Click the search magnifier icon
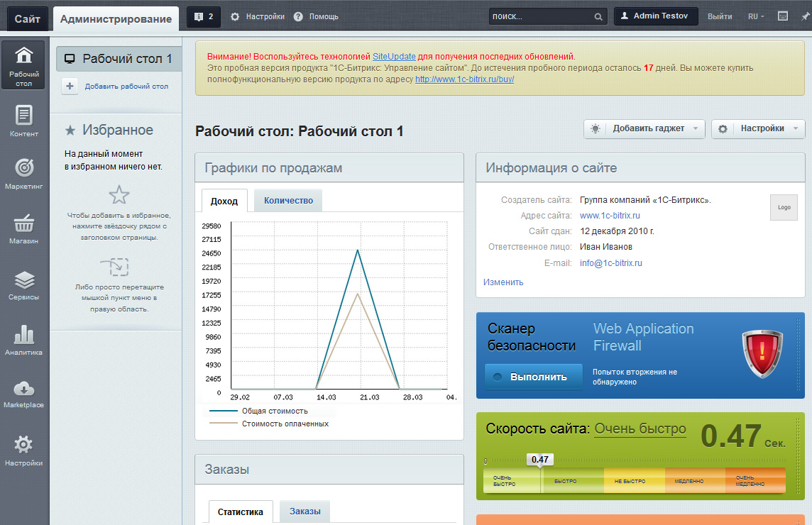The image size is (812, 525). click(x=598, y=16)
